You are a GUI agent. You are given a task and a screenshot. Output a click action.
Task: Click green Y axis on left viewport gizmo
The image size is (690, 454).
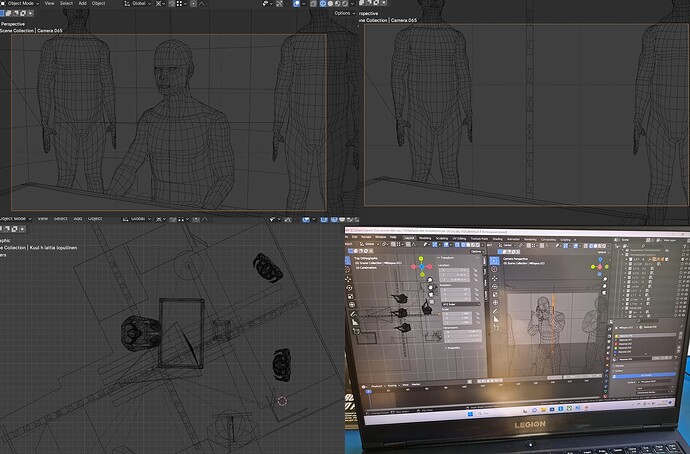(421, 259)
